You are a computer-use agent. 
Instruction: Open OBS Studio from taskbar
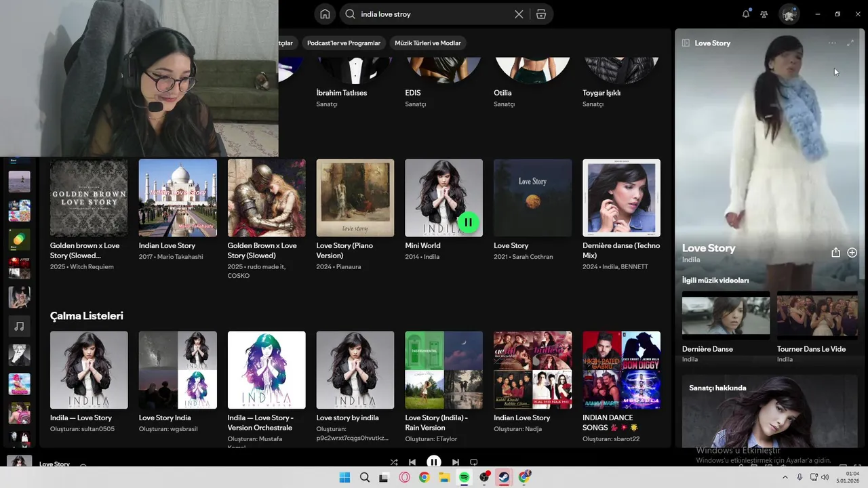[x=484, y=477]
